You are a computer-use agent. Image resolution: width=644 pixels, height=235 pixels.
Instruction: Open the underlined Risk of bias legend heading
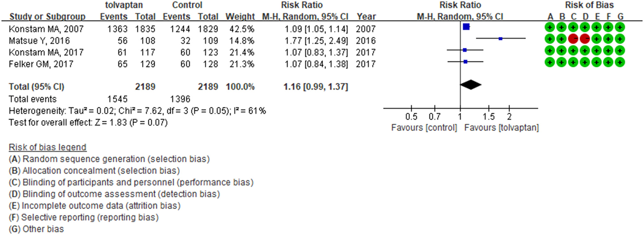48,147
